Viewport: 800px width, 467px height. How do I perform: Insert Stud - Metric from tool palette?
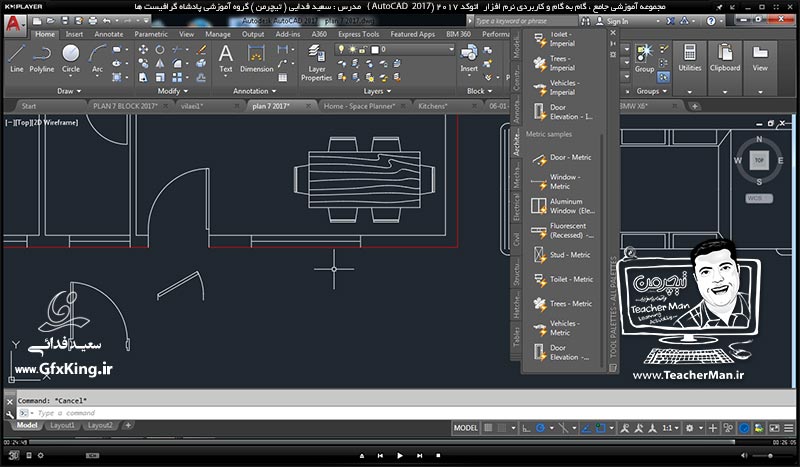click(x=561, y=255)
